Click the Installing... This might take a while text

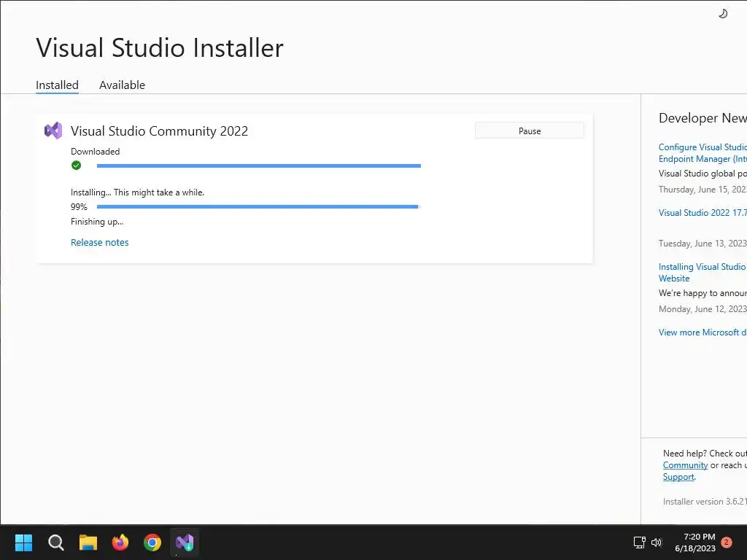(137, 192)
